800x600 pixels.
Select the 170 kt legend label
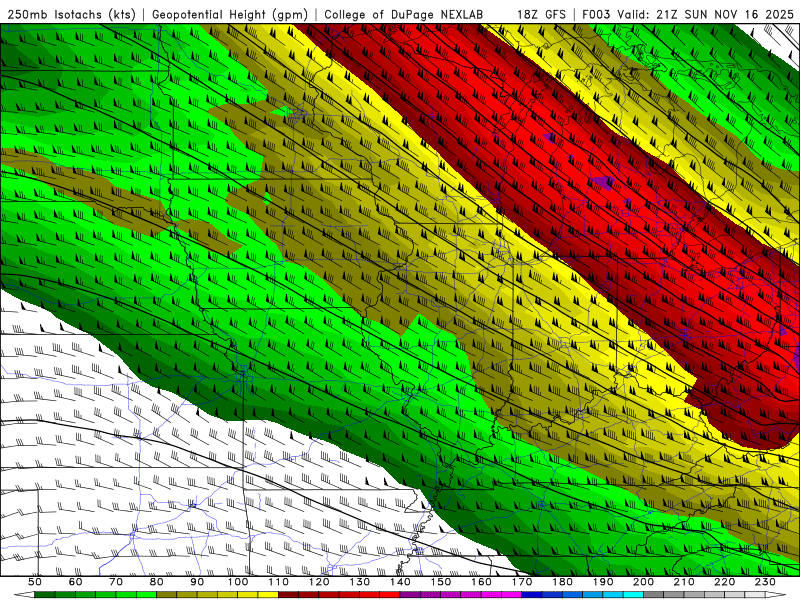click(522, 582)
